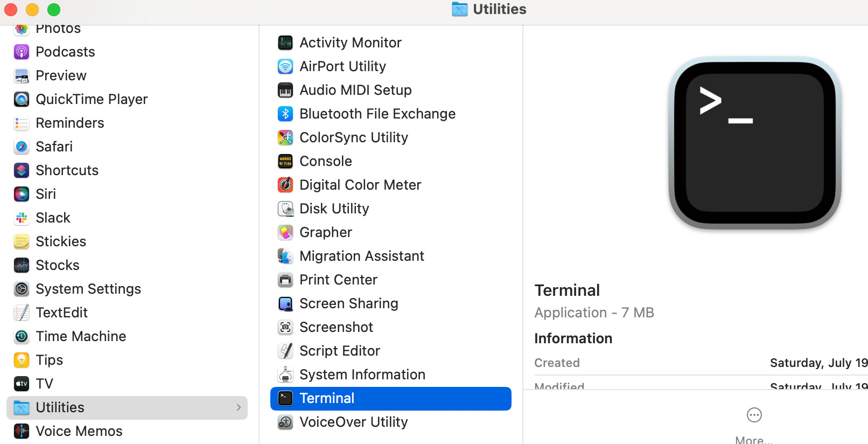This screenshot has height=444, width=868.
Task: Click the Terminal name in preview pane
Action: (x=567, y=290)
